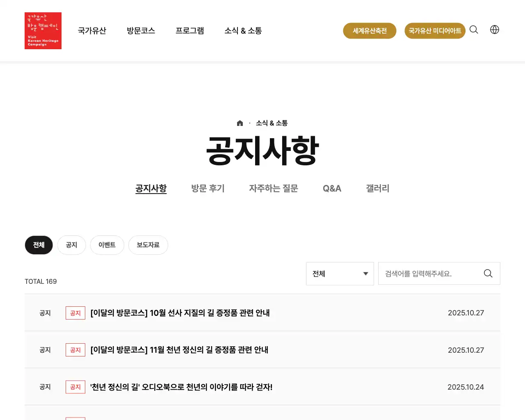This screenshot has height=420, width=525.
Task: Open the Q&A tab
Action: tap(332, 188)
